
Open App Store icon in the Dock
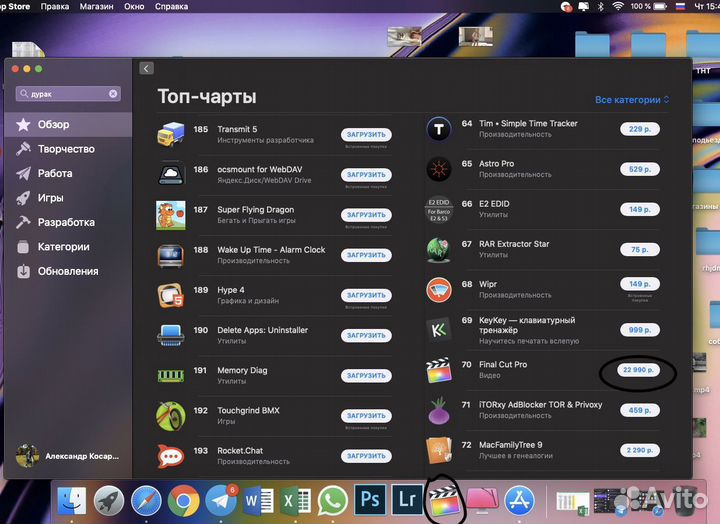519,501
